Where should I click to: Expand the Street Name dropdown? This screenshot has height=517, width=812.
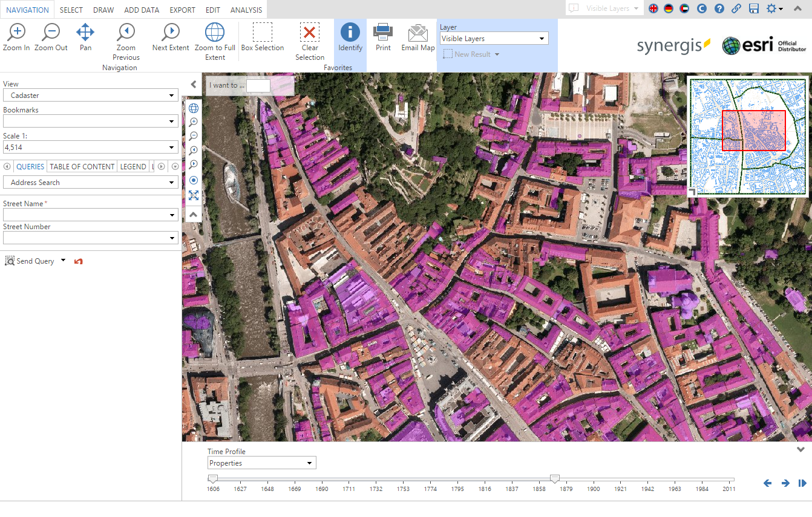click(x=171, y=215)
